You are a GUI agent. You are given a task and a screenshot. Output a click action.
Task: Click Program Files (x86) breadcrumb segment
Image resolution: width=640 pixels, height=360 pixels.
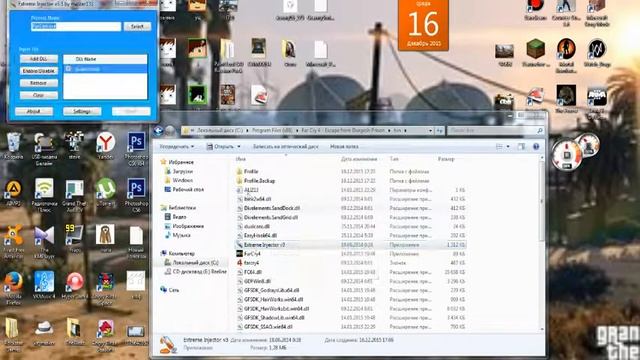(x=272, y=131)
